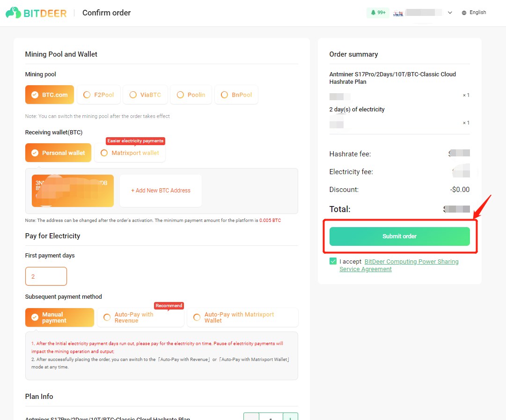Select ViaBTC mining pool
The height and width of the screenshot is (420, 506).
[145, 95]
